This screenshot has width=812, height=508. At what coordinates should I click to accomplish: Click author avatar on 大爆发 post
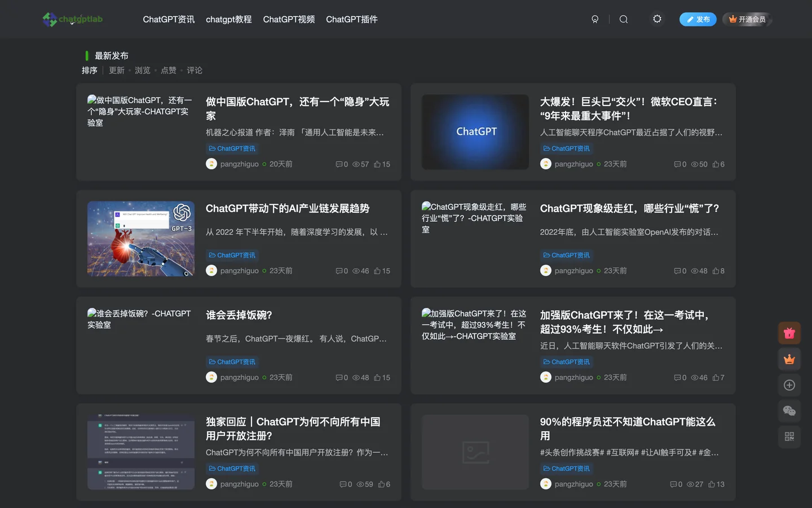point(546,164)
